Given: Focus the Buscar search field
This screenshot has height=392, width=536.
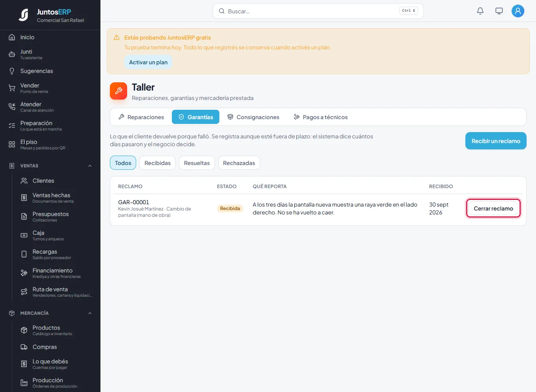Looking at the screenshot, I should coord(318,11).
